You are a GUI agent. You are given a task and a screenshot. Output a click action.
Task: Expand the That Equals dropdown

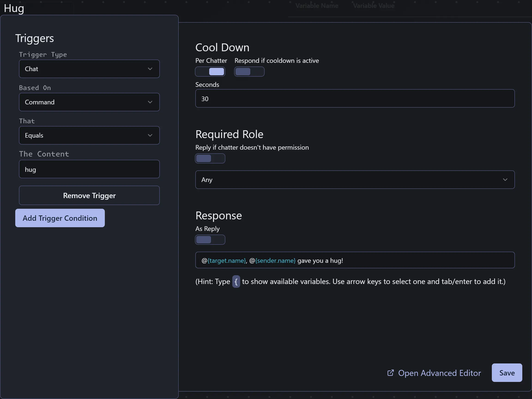point(89,135)
